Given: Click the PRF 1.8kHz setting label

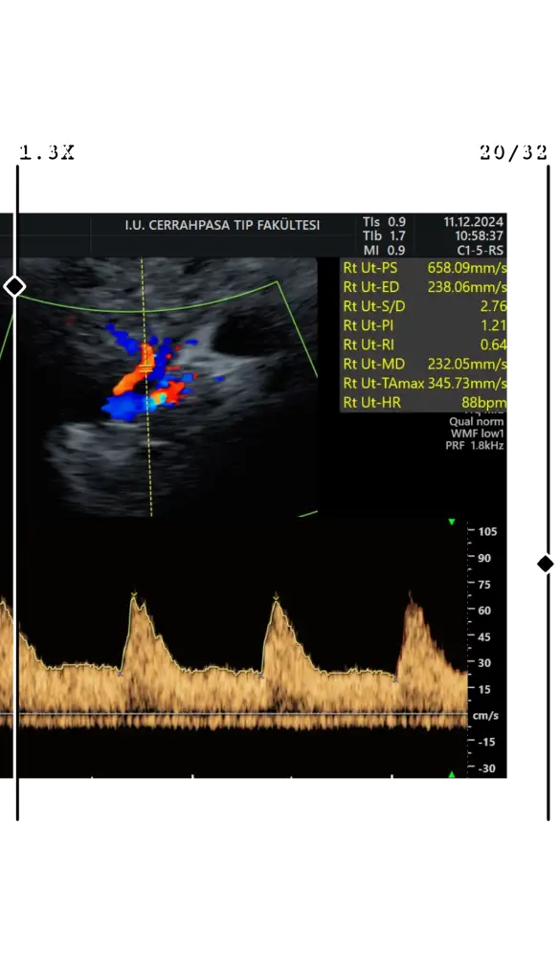Looking at the screenshot, I should point(475,446).
